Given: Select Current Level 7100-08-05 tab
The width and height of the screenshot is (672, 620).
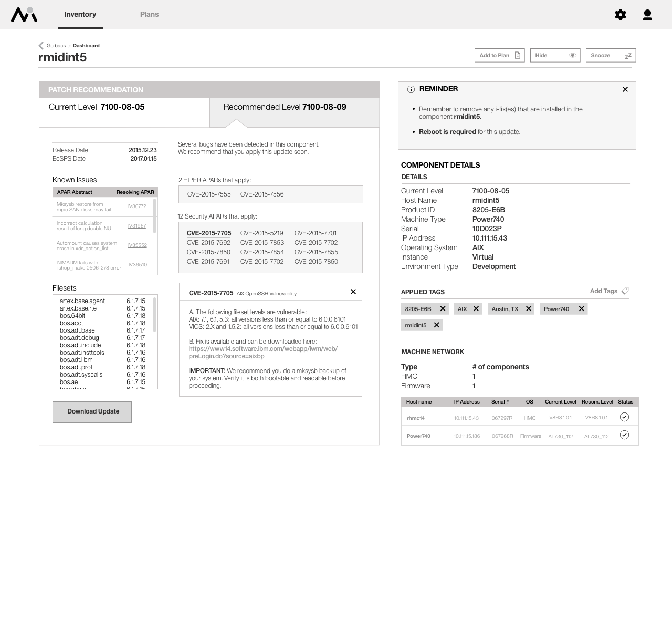Looking at the screenshot, I should 124,112.
